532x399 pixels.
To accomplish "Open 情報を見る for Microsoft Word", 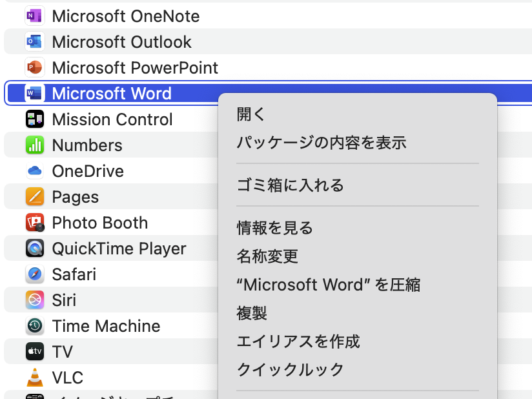I will point(274,228).
